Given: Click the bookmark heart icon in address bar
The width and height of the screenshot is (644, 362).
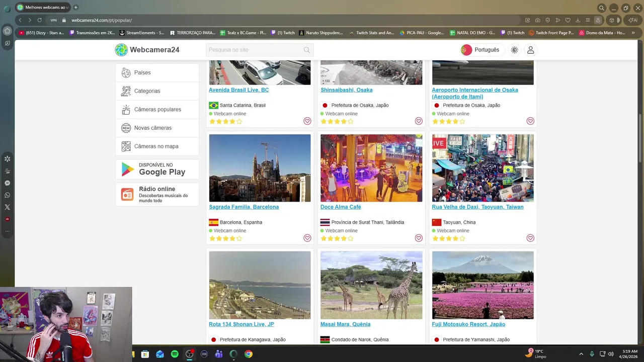Looking at the screenshot, I should click(x=568, y=20).
